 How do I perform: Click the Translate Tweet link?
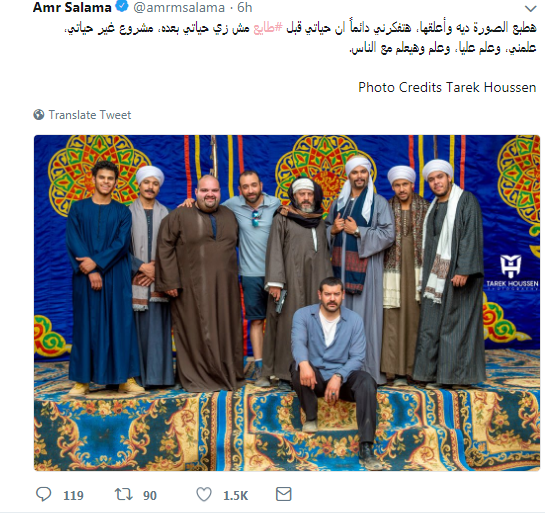click(x=90, y=115)
